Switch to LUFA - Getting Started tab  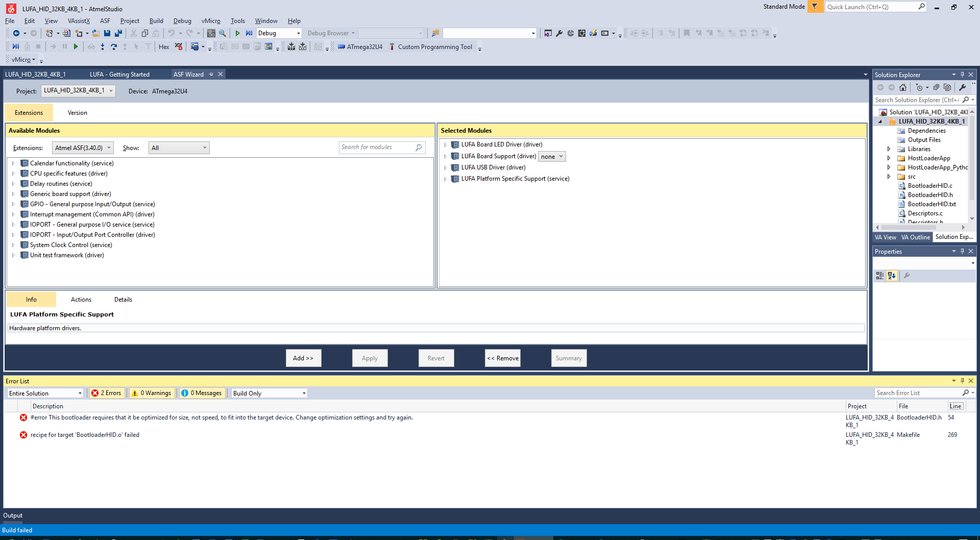119,75
